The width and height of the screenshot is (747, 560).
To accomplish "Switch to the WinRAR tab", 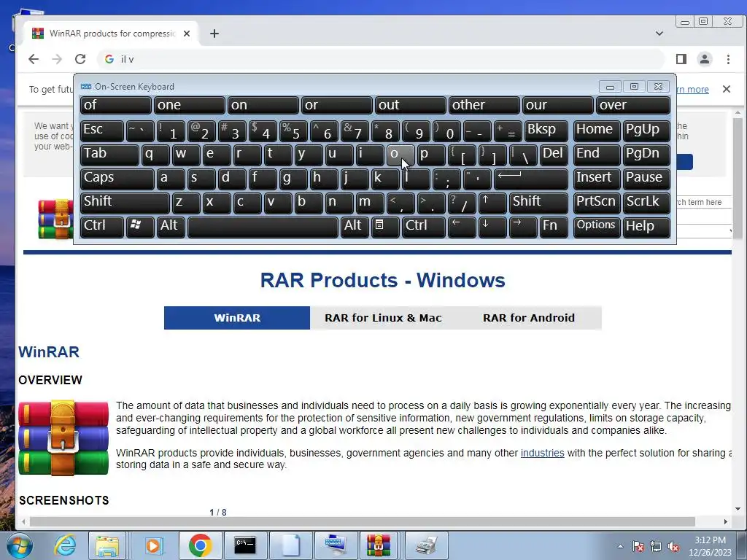I will [237, 318].
